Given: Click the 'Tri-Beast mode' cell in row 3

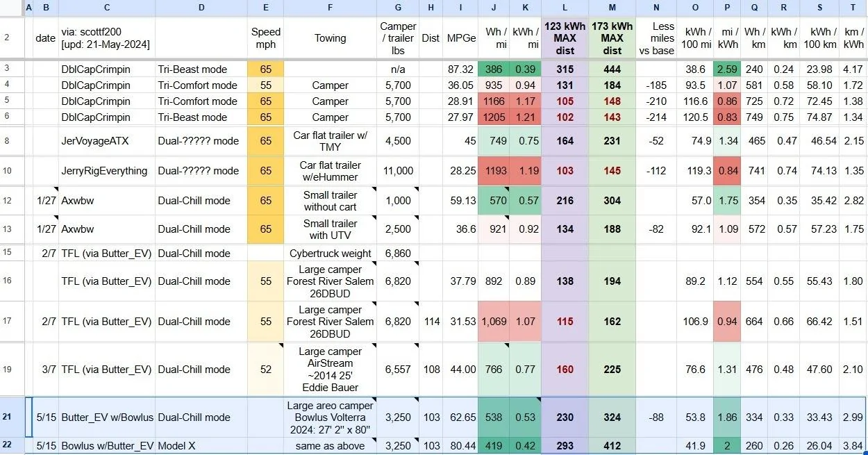Looking at the screenshot, I should point(202,69).
